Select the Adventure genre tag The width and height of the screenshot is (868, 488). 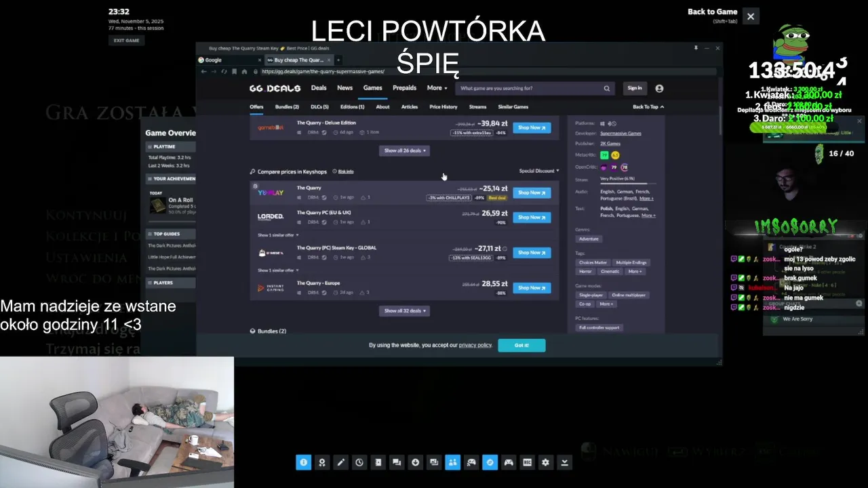pyautogui.click(x=589, y=239)
